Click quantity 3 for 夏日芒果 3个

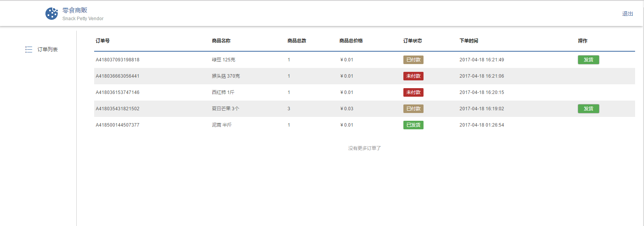(x=289, y=109)
